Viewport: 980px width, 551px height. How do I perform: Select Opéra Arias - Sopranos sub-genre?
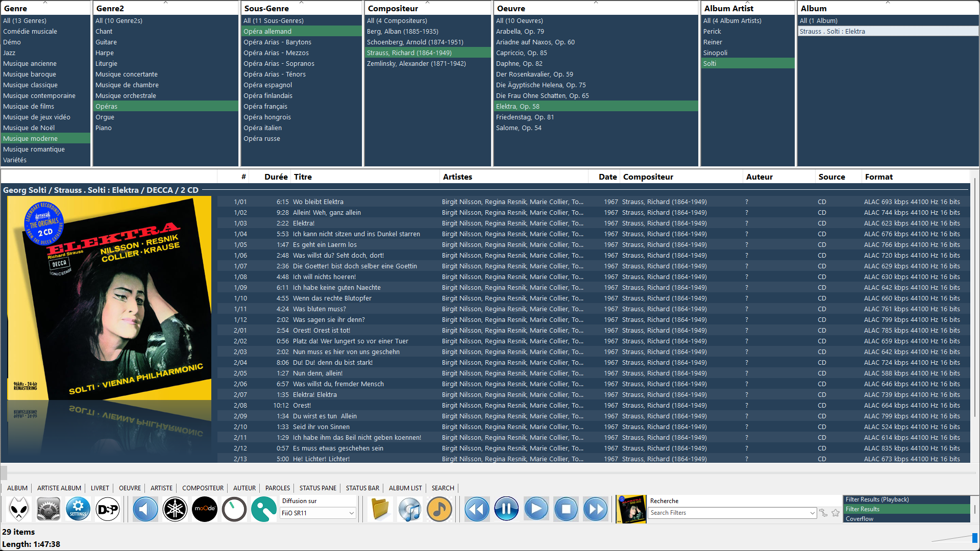(x=302, y=63)
